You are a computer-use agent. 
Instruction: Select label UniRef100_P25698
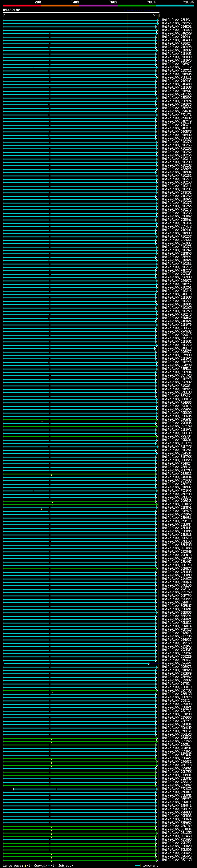pos(176,840)
